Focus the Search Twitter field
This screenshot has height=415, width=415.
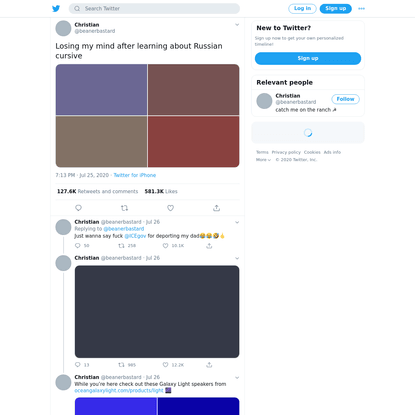coord(154,9)
